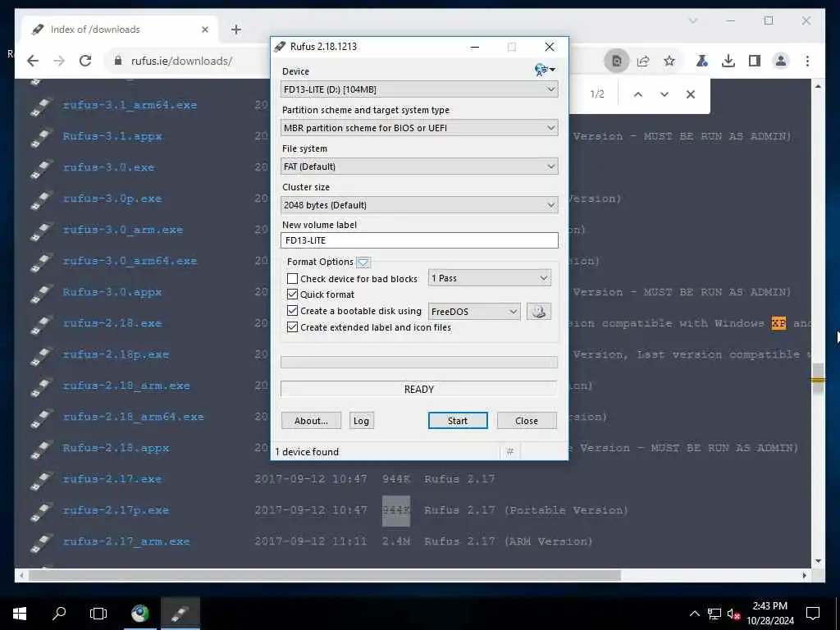Viewport: 840px width, 630px height.
Task: Open the Rufus language globe menu
Action: [545, 71]
